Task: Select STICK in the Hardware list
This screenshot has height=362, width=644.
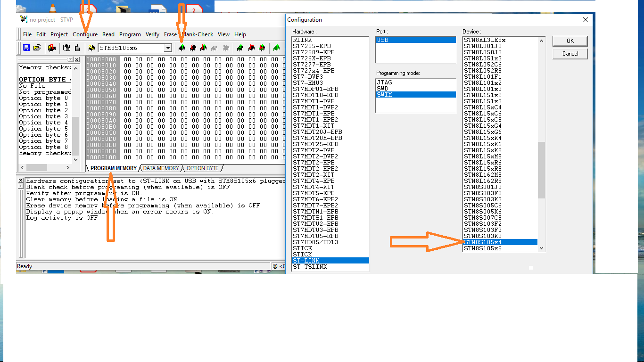Action: tap(330, 255)
